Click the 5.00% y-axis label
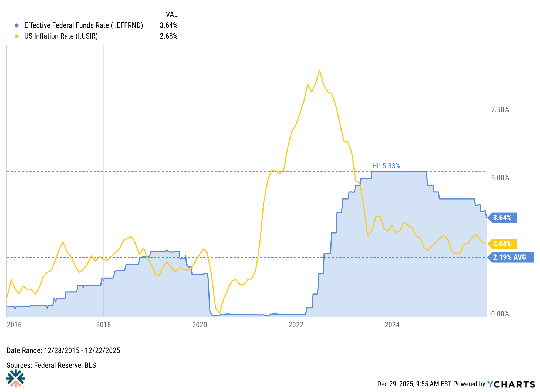 pos(500,178)
